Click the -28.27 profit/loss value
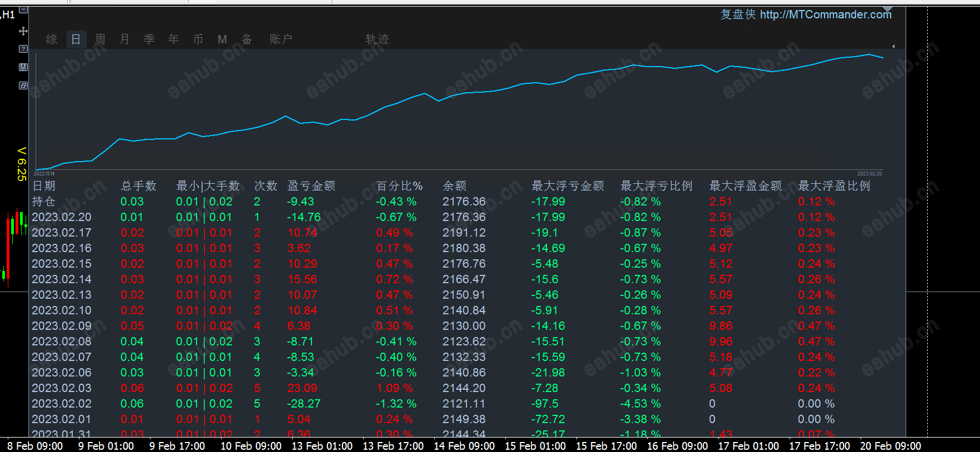 304,404
